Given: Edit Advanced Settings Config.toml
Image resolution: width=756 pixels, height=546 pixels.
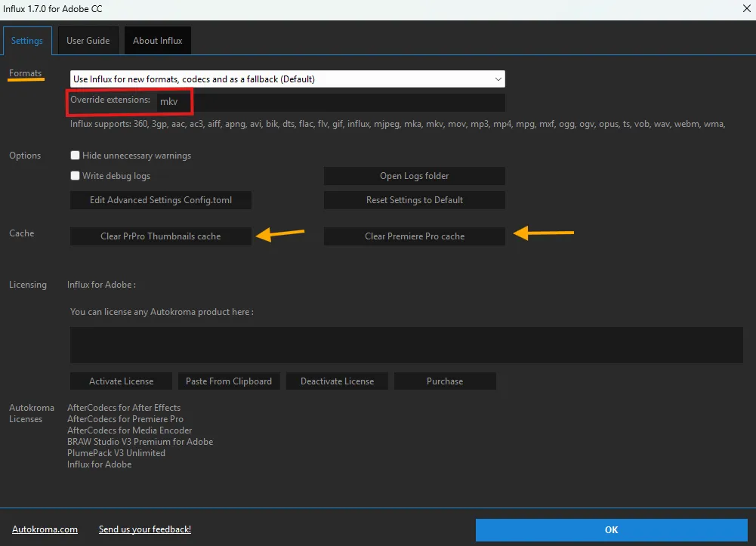Looking at the screenshot, I should [x=161, y=200].
